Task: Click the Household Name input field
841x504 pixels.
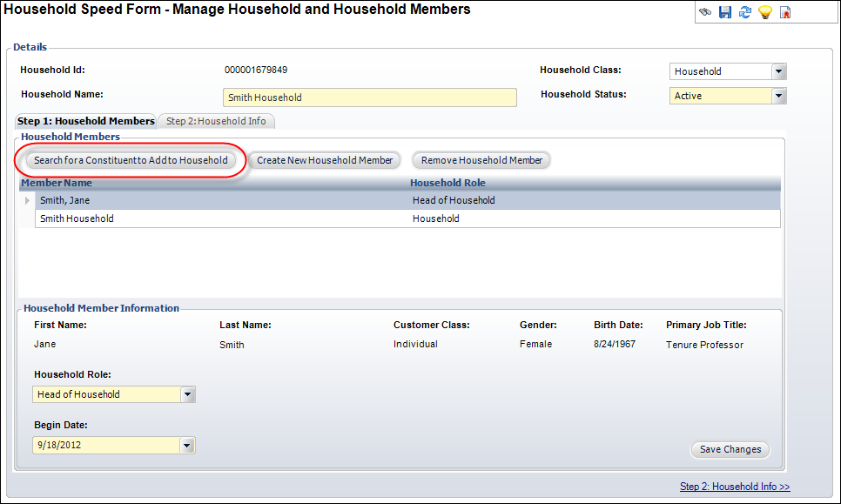Action: pos(370,97)
